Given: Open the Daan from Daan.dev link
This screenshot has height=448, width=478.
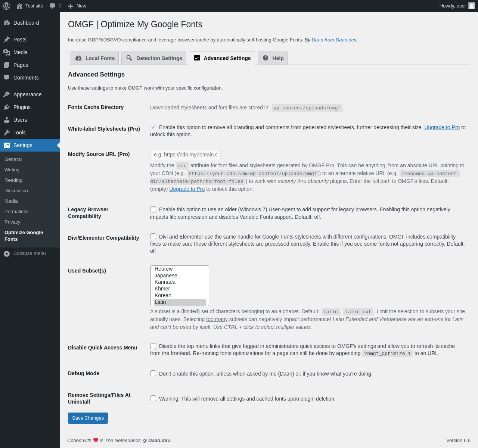Looking at the screenshot, I should point(334,40).
